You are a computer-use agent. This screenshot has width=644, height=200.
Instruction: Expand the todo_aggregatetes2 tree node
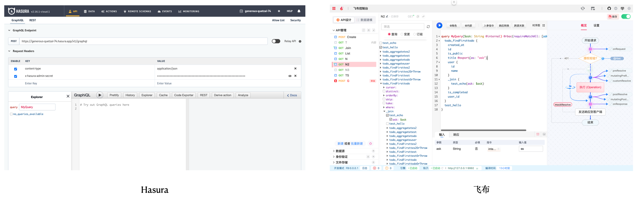pyautogui.click(x=381, y=52)
